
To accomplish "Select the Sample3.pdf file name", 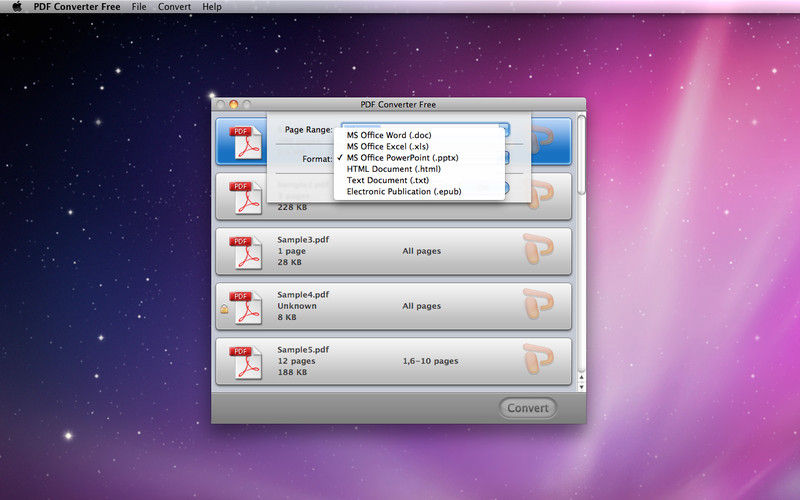I will pyautogui.click(x=303, y=239).
